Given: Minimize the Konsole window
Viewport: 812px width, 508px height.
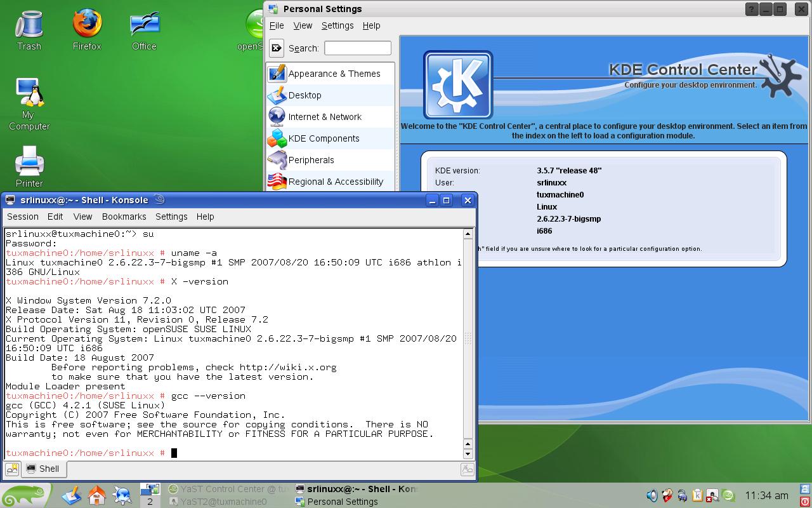Looking at the screenshot, I should (432, 200).
